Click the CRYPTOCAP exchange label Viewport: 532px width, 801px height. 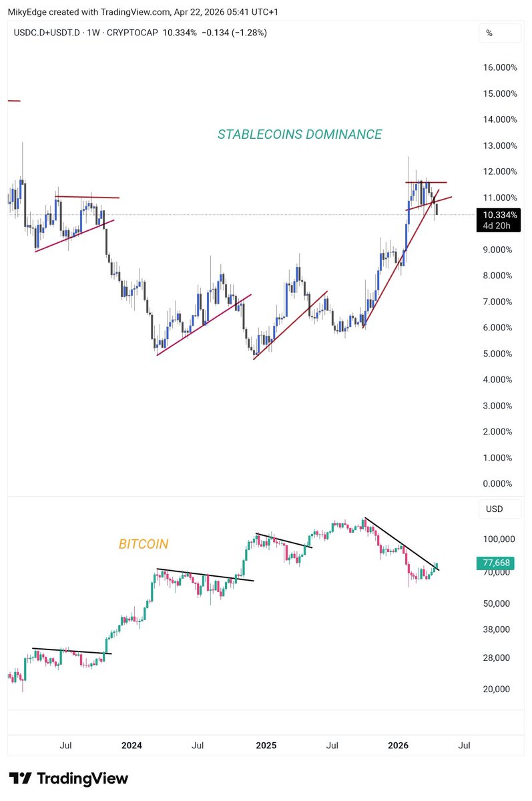point(131,33)
